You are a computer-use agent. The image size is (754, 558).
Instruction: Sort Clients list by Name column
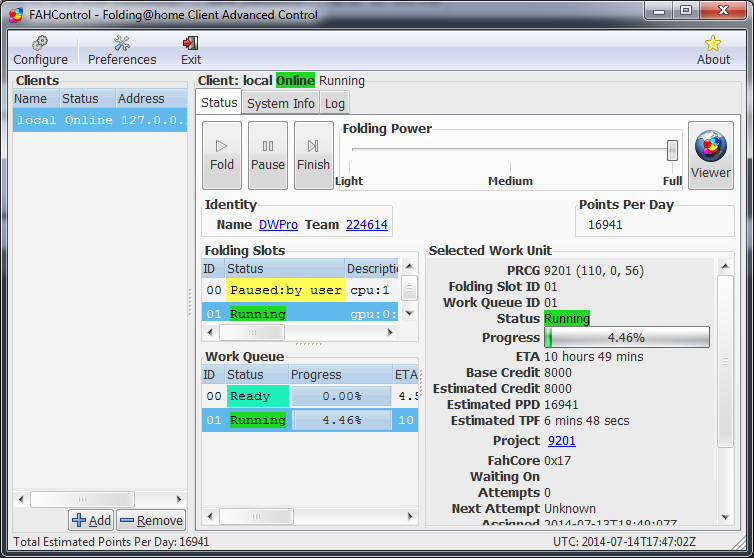pyautogui.click(x=36, y=99)
